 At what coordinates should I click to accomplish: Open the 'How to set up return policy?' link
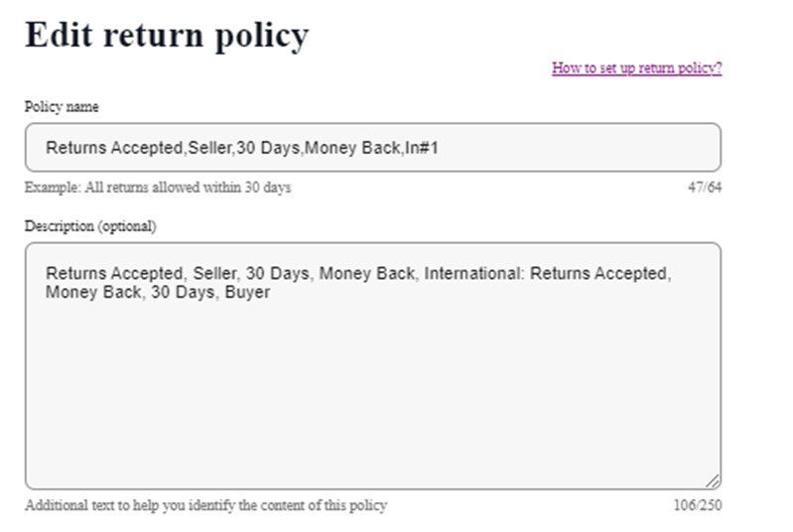click(636, 68)
